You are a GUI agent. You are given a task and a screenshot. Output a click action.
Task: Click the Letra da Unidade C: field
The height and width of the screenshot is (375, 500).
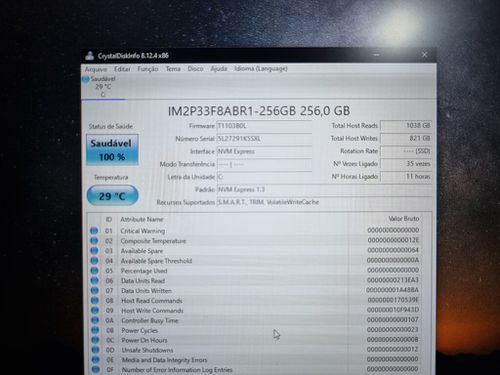264,177
